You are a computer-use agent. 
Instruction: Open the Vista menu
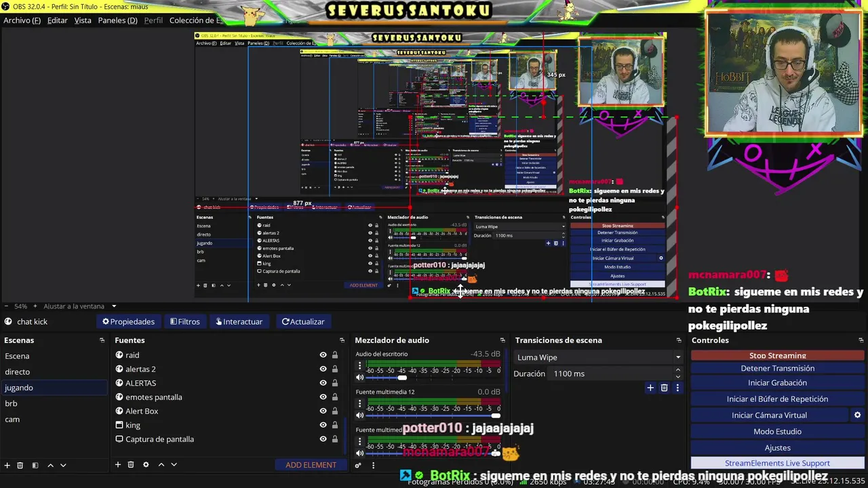click(83, 20)
